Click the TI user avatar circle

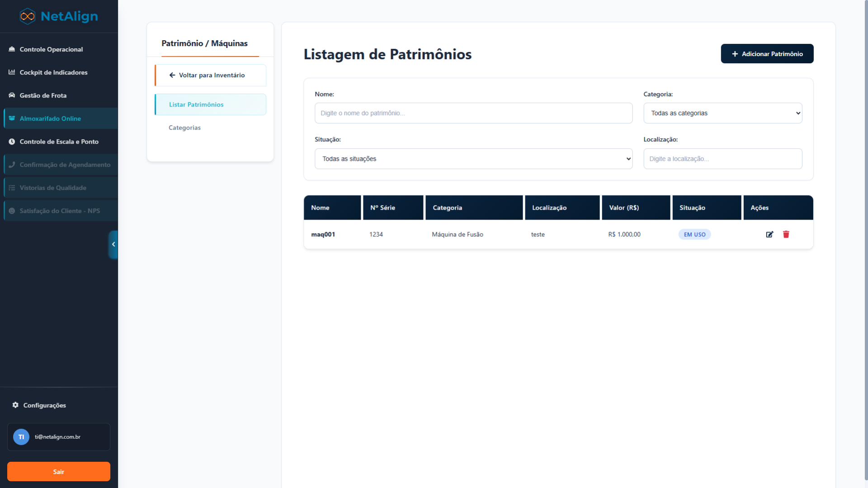[x=21, y=437]
